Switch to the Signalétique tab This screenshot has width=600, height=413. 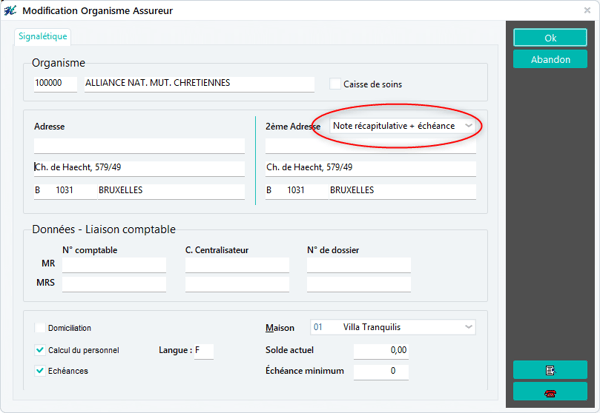click(43, 36)
